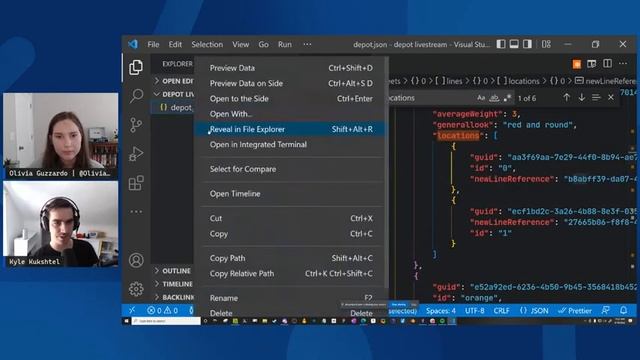Expand the TIMELINE section
This screenshot has width=640, height=360.
point(173,284)
